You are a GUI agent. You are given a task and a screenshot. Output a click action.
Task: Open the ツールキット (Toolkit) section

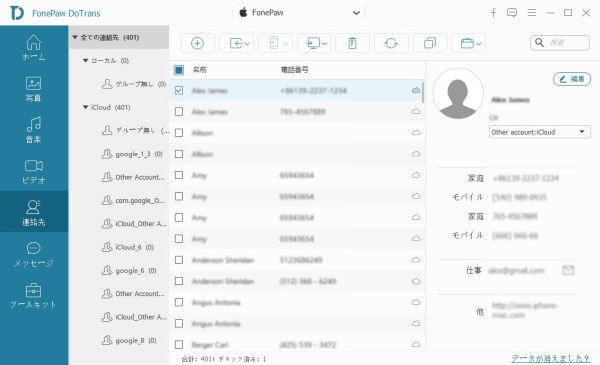(x=34, y=295)
